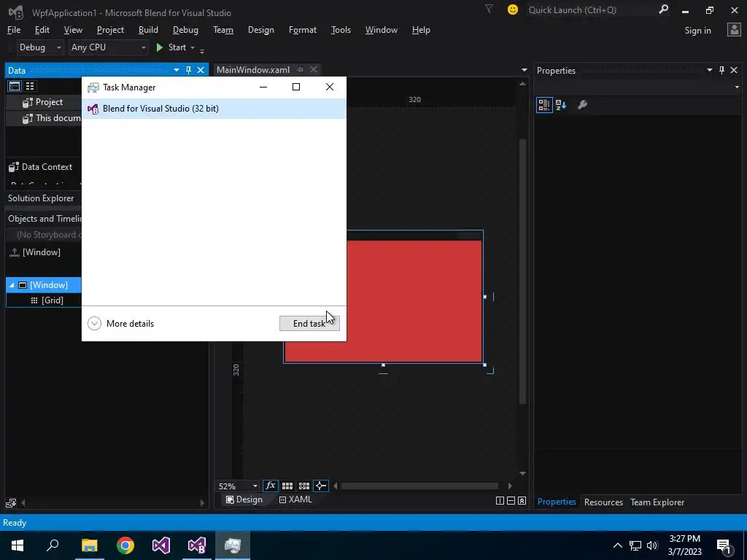
Task: Toggle snap to snaplines icon
Action: [321, 486]
